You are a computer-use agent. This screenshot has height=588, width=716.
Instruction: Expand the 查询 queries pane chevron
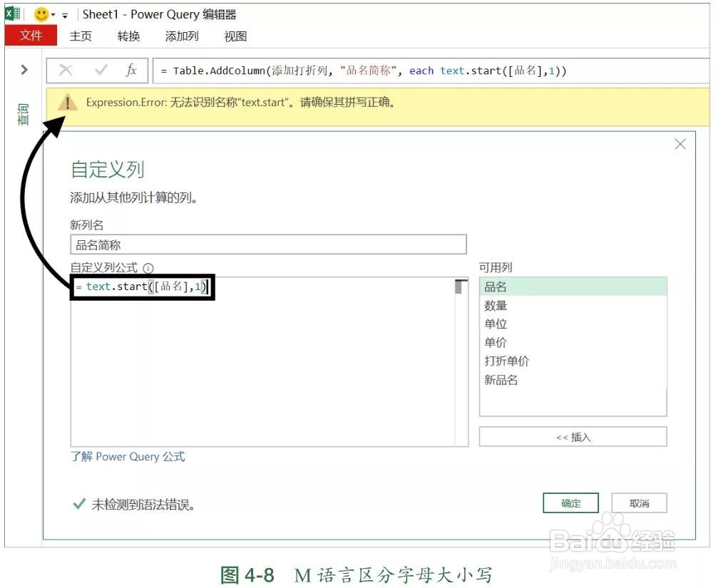(x=24, y=70)
